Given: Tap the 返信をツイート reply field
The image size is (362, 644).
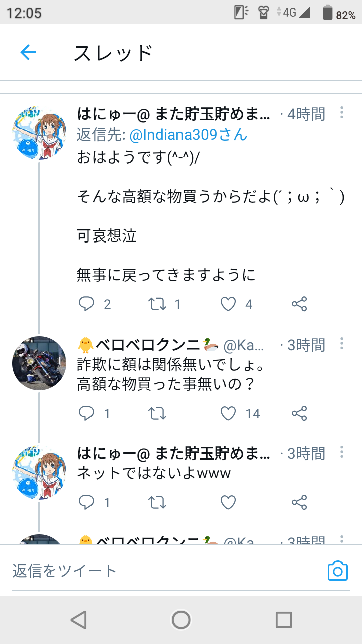Looking at the screenshot, I should coord(151,571).
